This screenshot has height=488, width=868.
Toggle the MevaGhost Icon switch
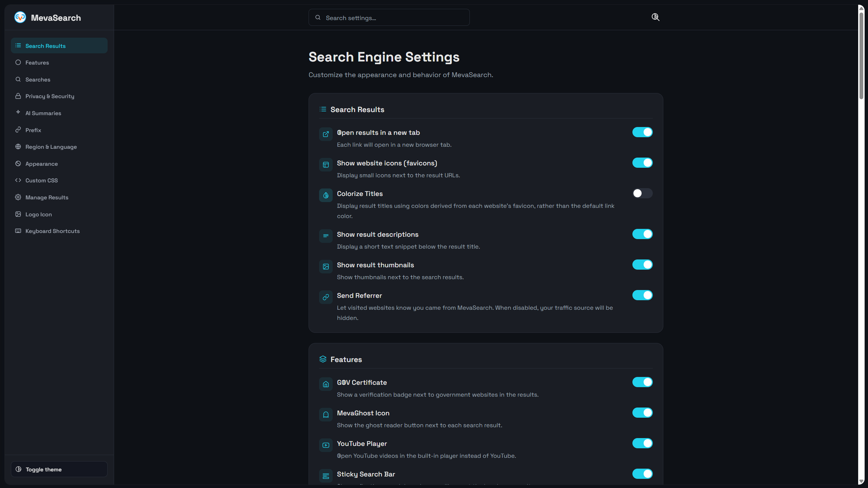coord(642,413)
